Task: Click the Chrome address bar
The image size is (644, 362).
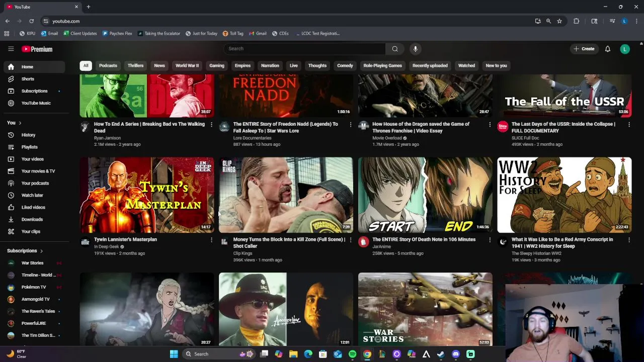Action: pyautogui.click(x=287, y=21)
